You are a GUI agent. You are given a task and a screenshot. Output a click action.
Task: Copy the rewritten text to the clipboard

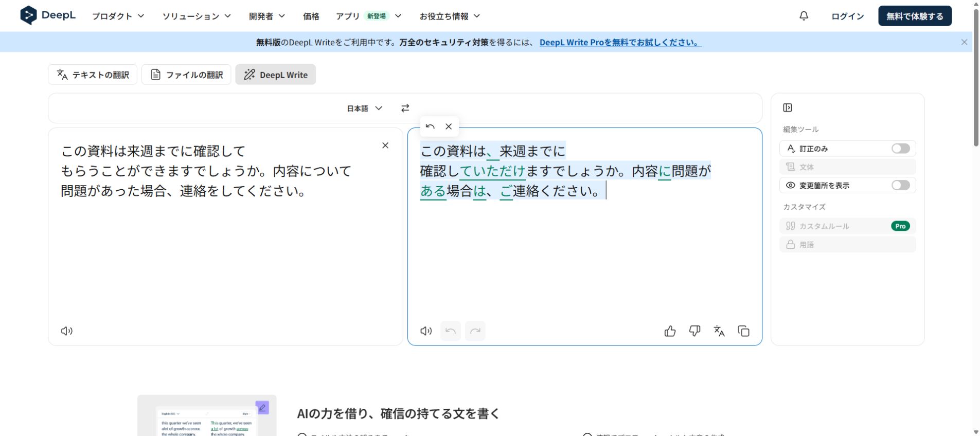pos(744,331)
